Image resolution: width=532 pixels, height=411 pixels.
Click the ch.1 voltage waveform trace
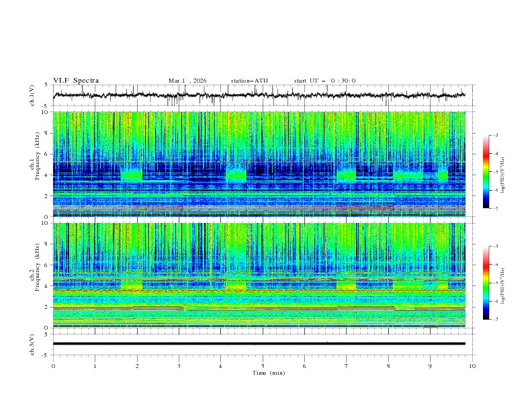click(x=259, y=95)
